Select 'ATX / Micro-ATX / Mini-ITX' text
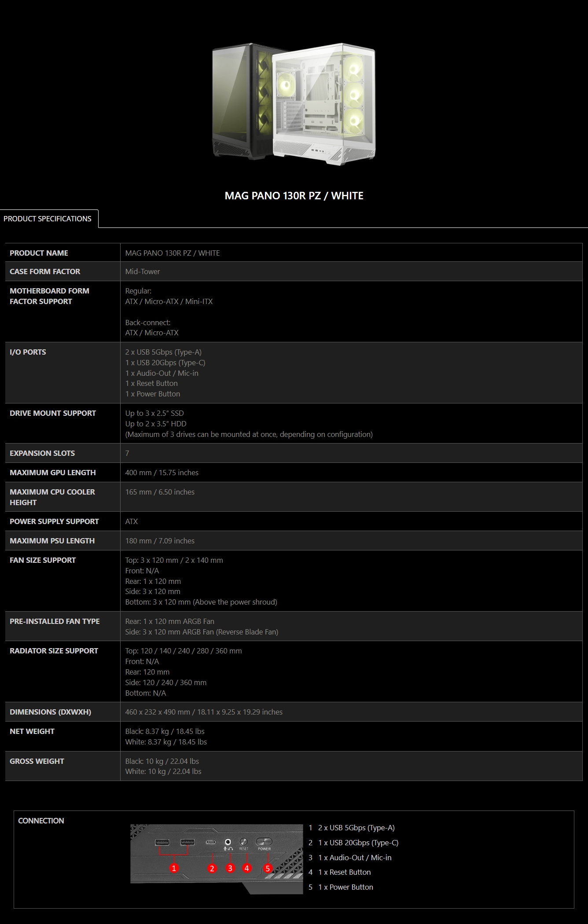This screenshot has width=588, height=924. pyautogui.click(x=169, y=301)
